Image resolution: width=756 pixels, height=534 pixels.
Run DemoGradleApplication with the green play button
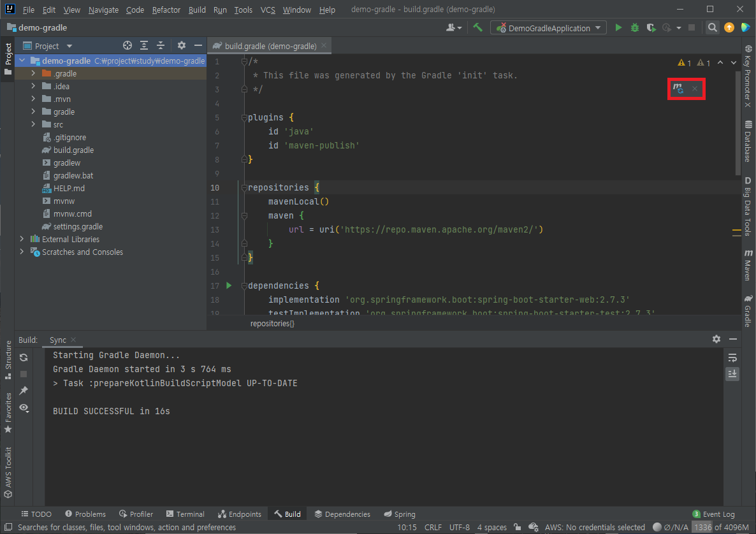[618, 27]
